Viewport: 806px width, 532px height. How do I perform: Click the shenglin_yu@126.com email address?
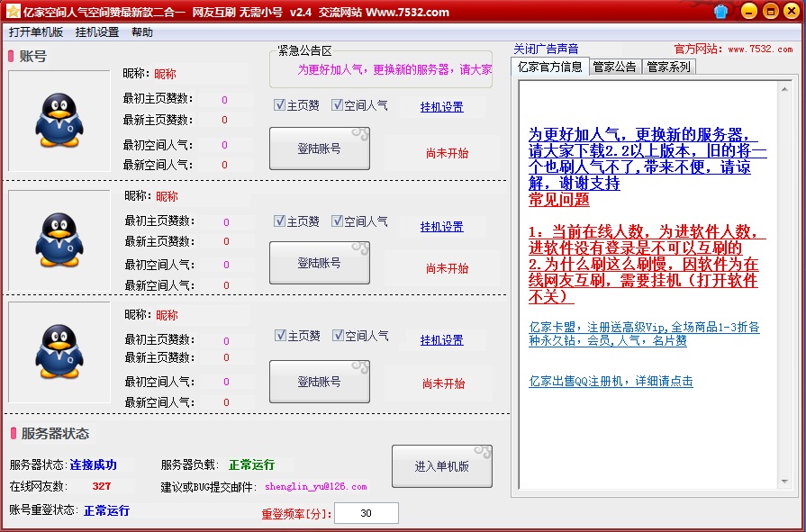(x=316, y=486)
